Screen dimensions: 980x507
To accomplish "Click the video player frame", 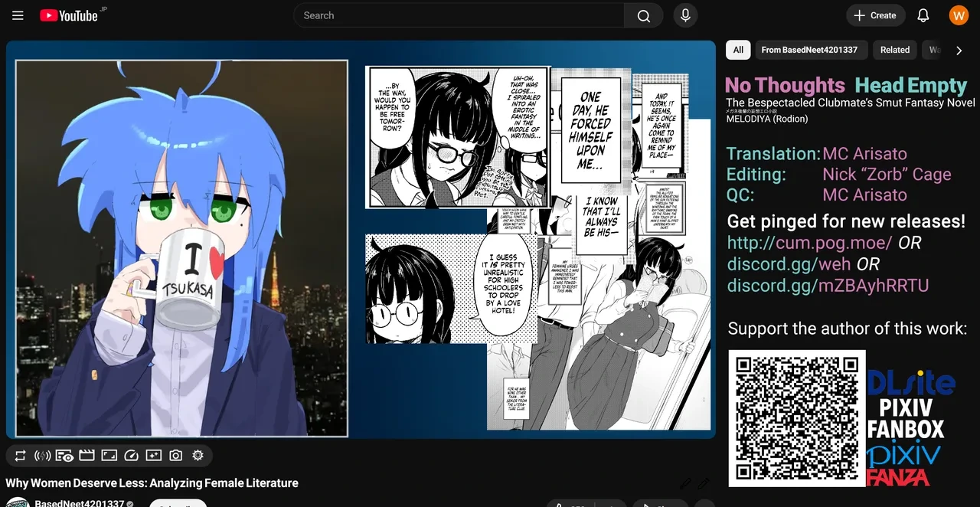I will coord(361,240).
